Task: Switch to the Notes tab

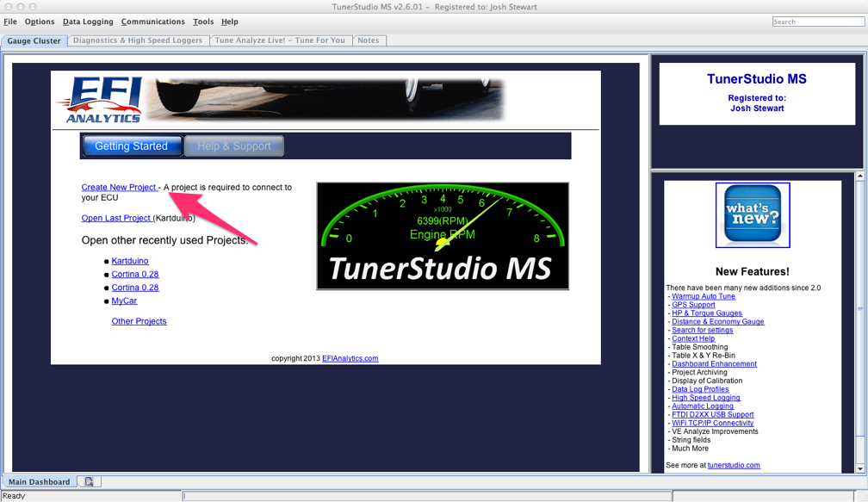Action: pyautogui.click(x=369, y=40)
